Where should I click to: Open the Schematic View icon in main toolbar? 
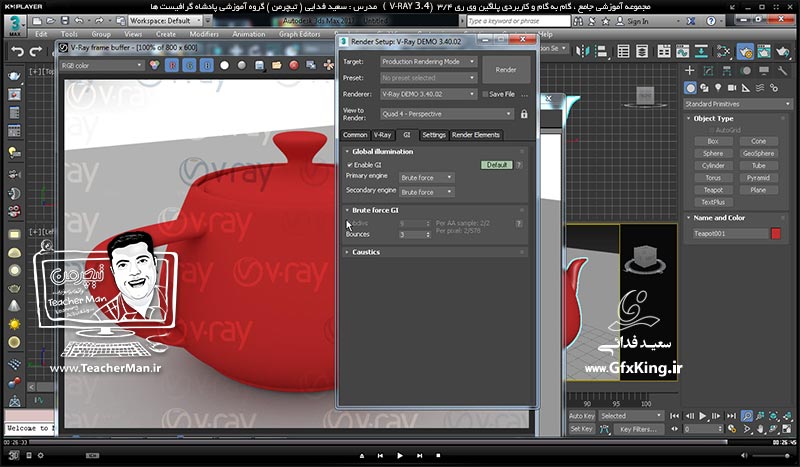point(701,51)
